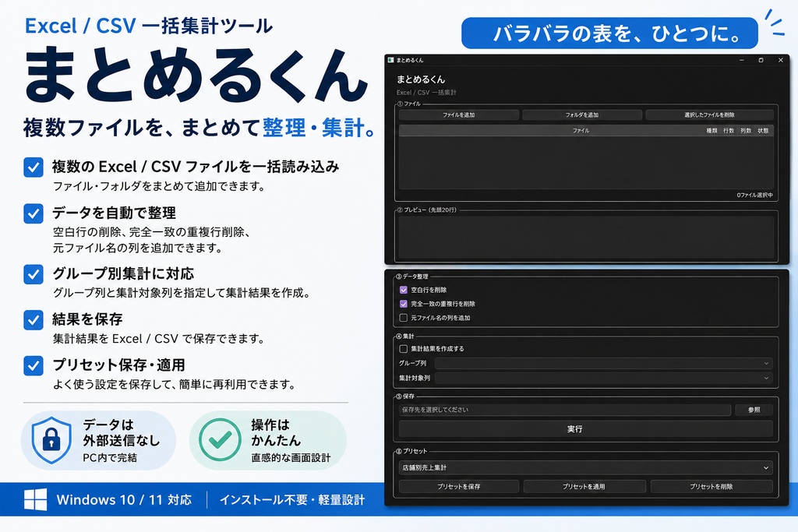Click the blue check icon beside グループ別集計に対応
Viewport: 798px width, 532px height.
coord(34,274)
